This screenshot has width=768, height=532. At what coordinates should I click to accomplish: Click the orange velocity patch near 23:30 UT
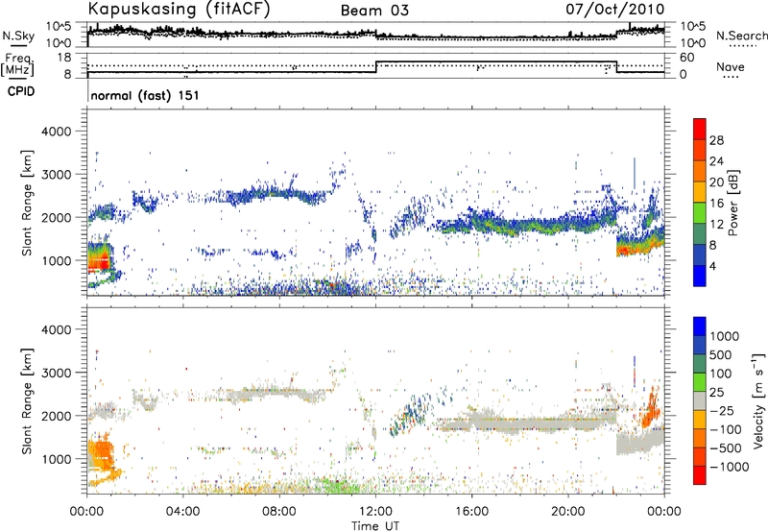[652, 407]
